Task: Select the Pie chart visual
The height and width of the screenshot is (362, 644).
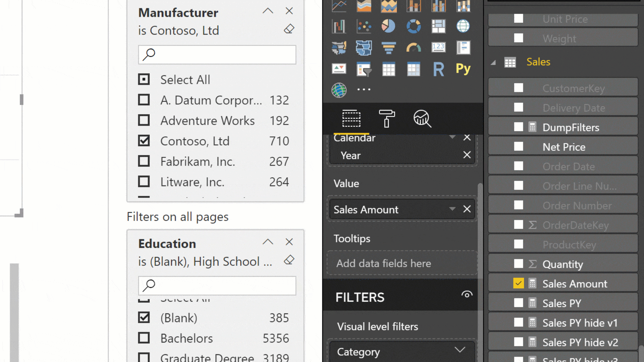Action: [388, 26]
